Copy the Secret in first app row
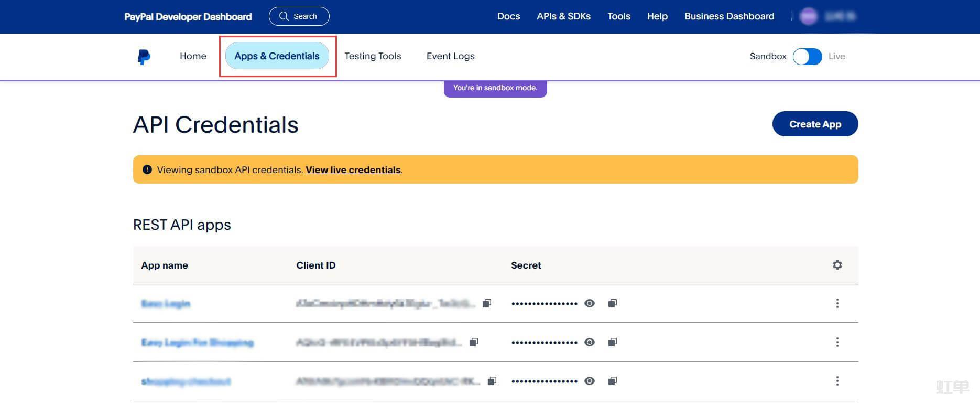This screenshot has width=980, height=404. [613, 303]
